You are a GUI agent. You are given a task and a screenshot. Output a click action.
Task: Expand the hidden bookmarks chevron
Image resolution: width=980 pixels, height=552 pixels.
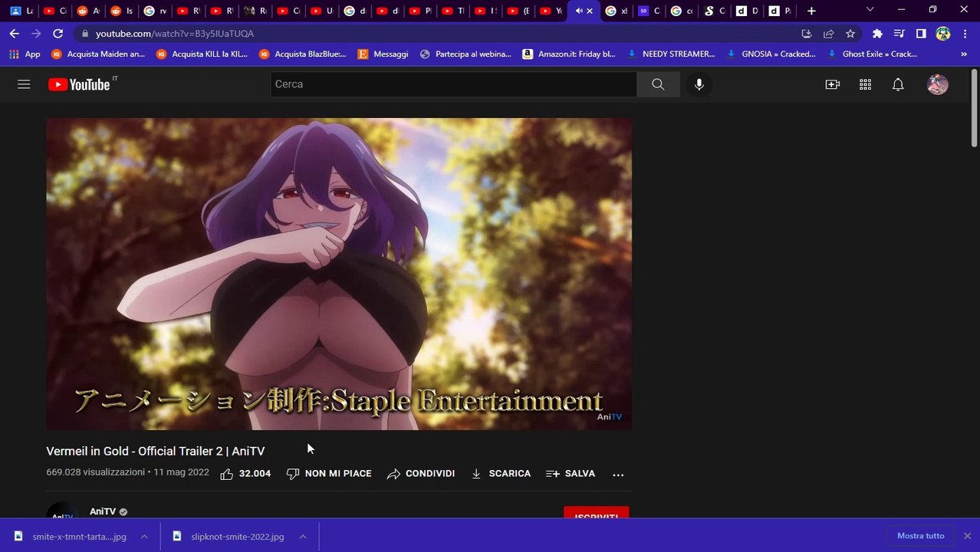[x=964, y=54]
